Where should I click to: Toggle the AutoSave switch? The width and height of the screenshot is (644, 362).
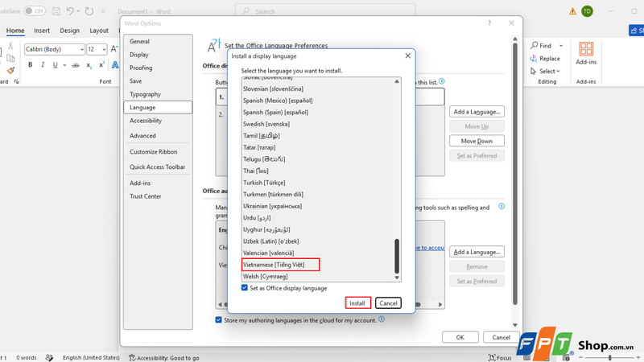tap(34, 11)
